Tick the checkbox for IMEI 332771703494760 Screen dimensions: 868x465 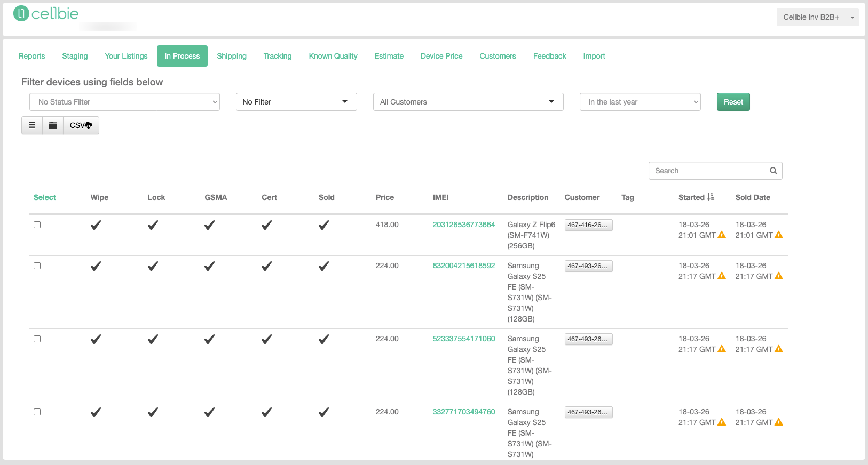click(x=37, y=412)
